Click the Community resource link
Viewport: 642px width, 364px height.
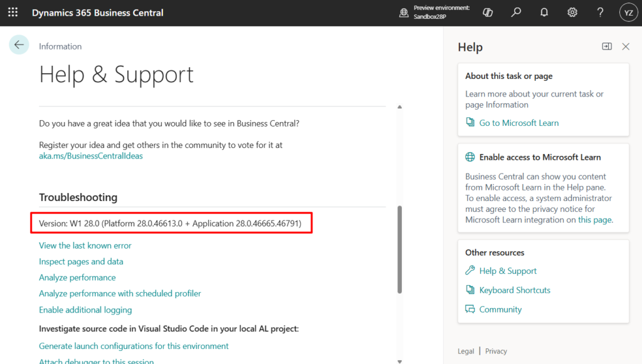(x=500, y=309)
